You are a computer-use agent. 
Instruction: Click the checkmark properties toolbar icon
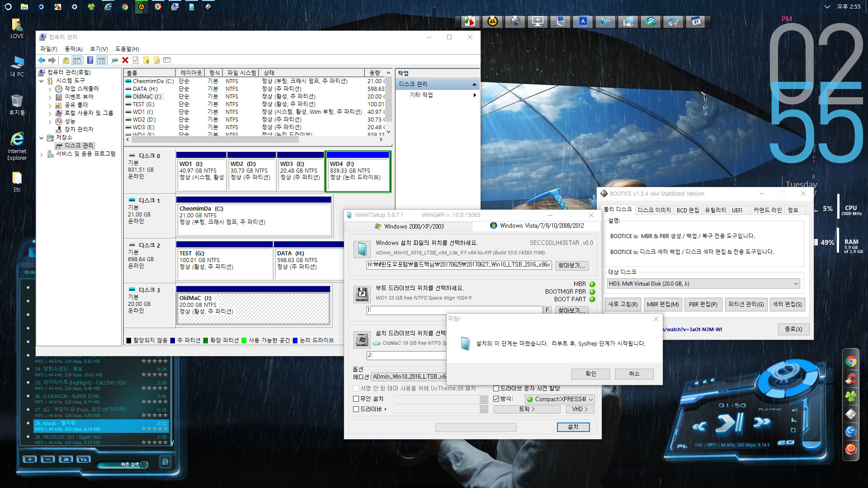click(x=136, y=61)
